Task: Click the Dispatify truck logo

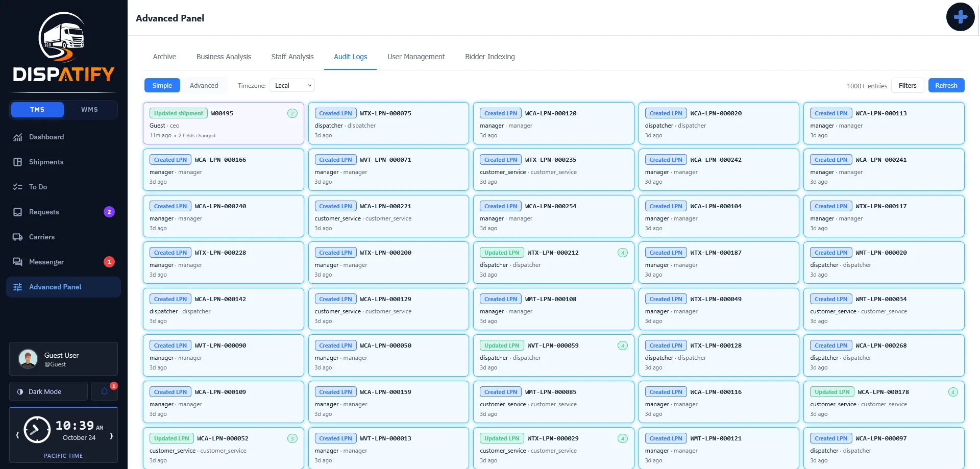Action: click(63, 47)
